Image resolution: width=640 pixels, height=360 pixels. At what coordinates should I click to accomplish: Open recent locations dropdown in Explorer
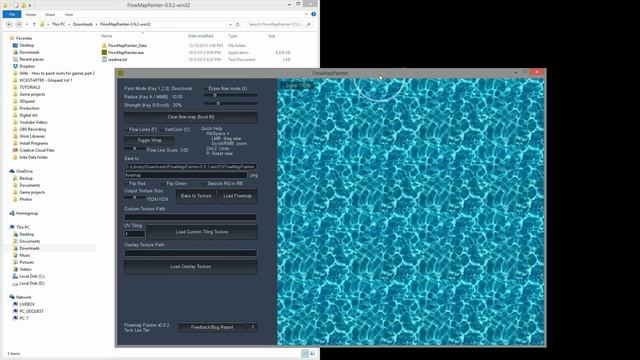pos(27,24)
